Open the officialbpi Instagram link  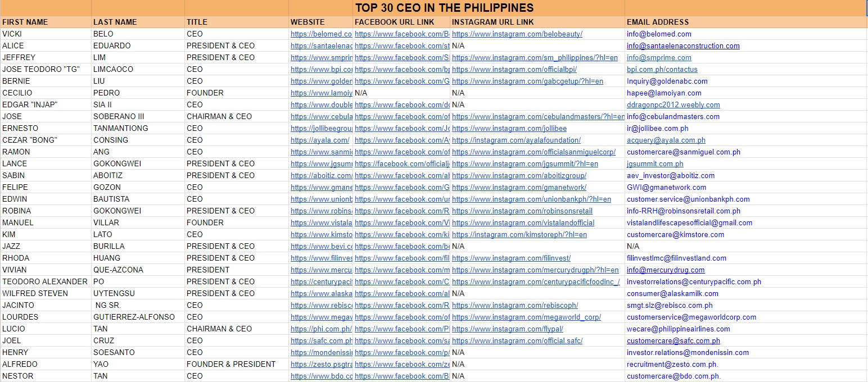(514, 70)
